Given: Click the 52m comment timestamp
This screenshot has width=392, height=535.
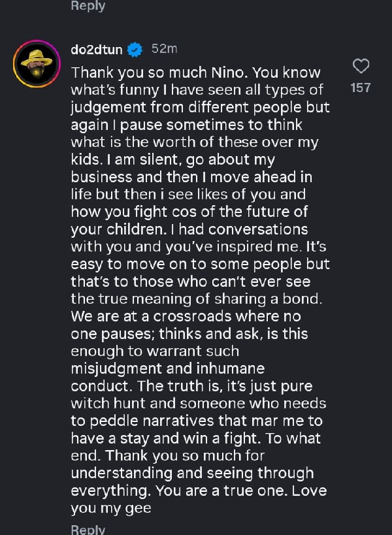Looking at the screenshot, I should tap(164, 49).
